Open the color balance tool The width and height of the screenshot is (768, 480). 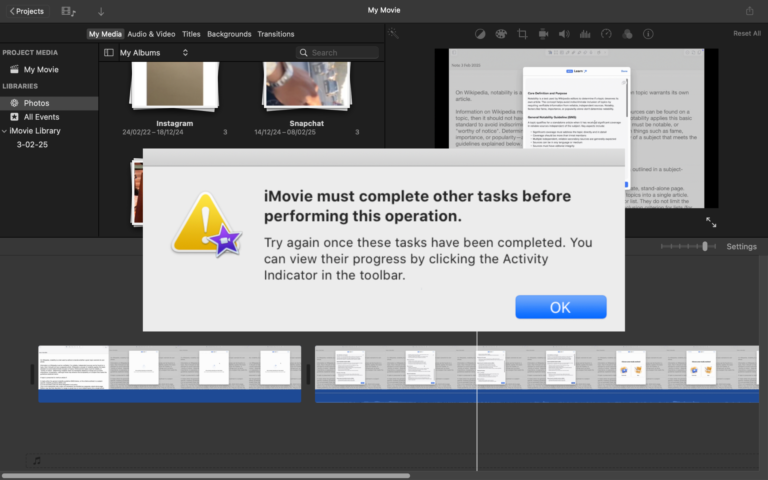pyautogui.click(x=479, y=33)
